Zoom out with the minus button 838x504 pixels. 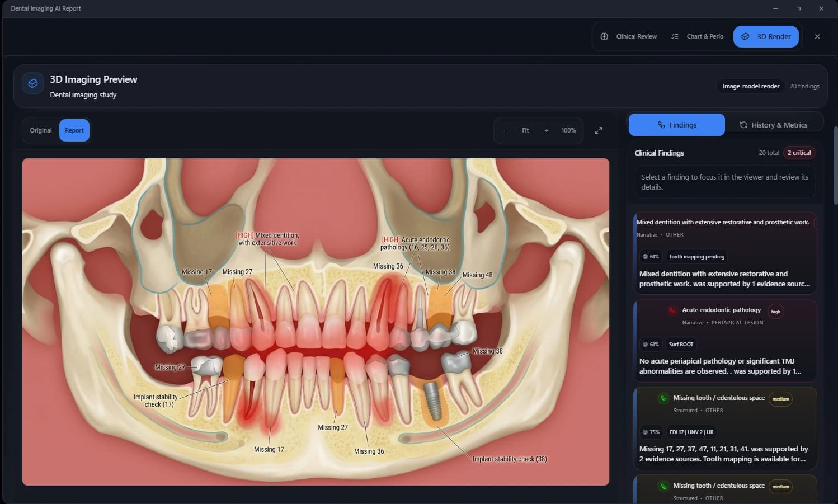coord(504,130)
